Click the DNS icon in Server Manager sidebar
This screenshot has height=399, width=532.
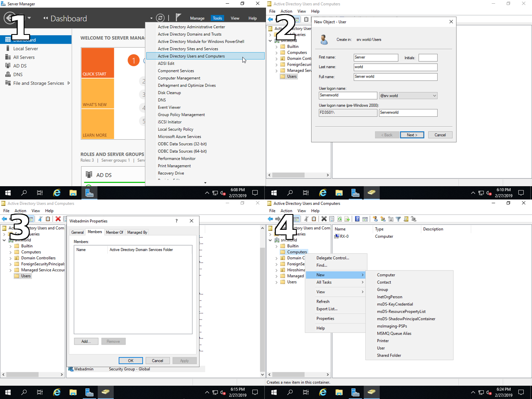coord(8,74)
